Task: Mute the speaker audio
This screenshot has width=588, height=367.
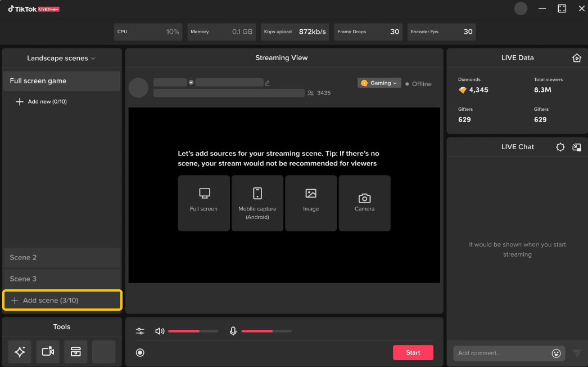Action: coord(160,331)
